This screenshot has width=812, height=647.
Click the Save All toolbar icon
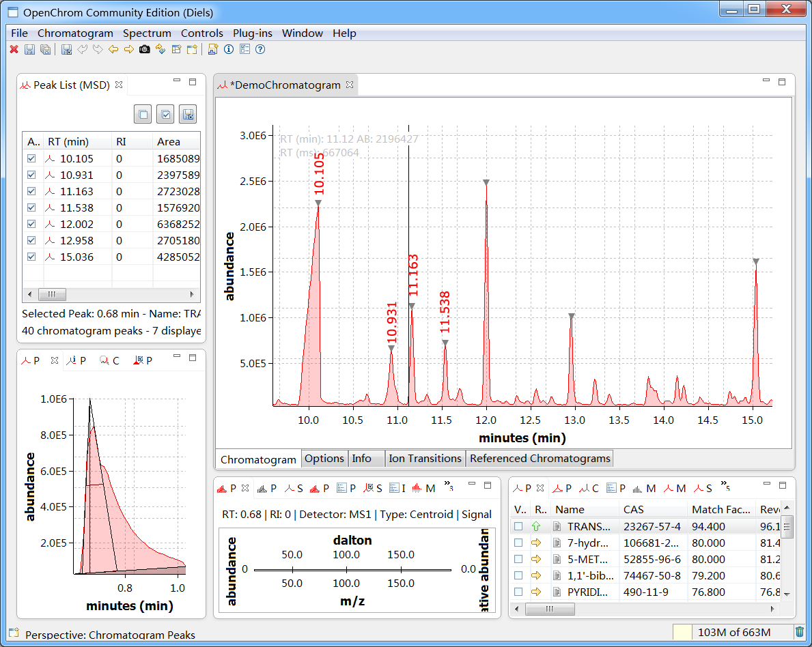pos(46,49)
